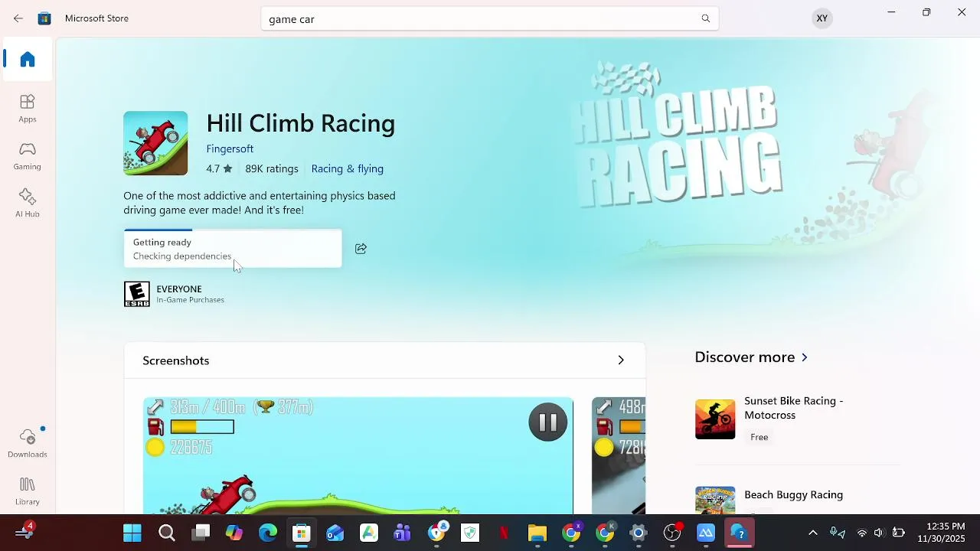Image resolution: width=980 pixels, height=551 pixels.
Task: Open Microsoft Edge from the taskbar
Action: 268,533
